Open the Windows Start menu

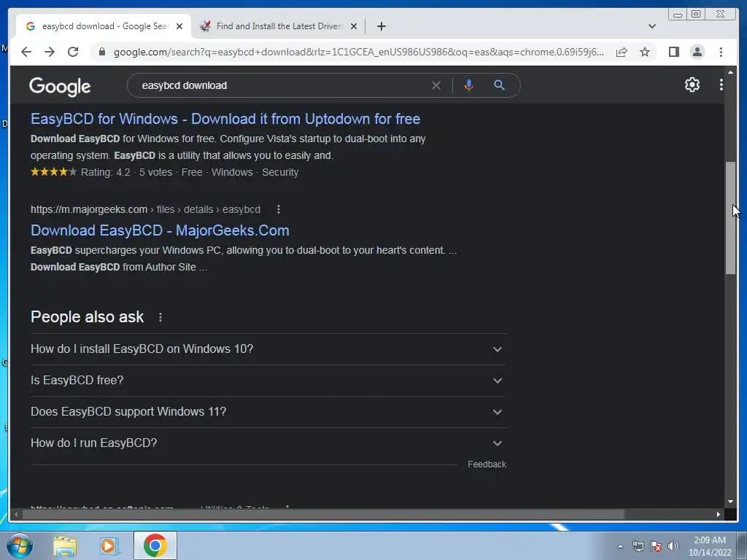(x=19, y=545)
